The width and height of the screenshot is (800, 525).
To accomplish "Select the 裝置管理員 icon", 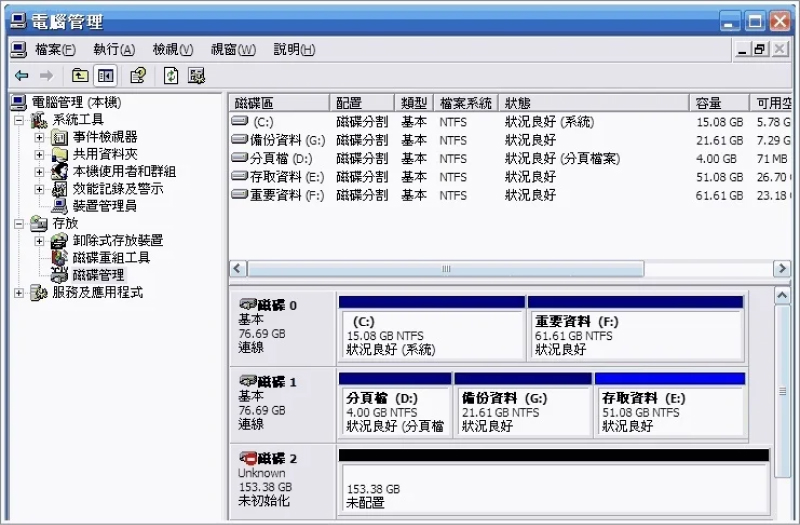I will (59, 206).
